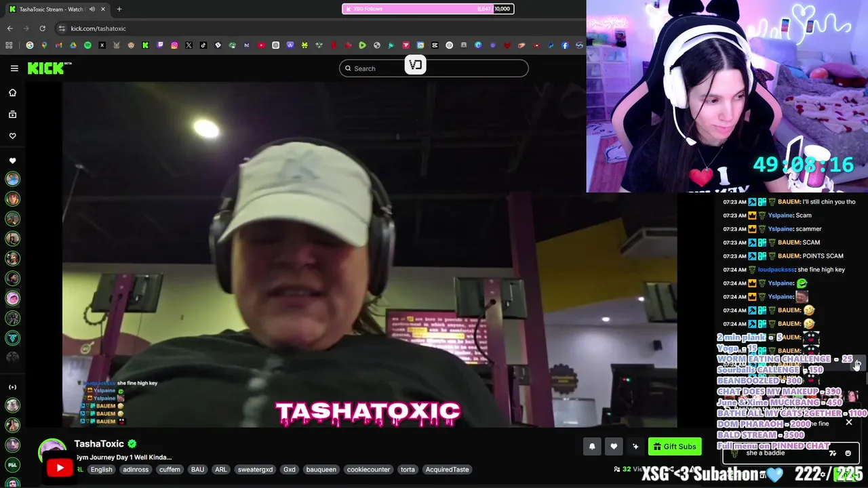Image resolution: width=868 pixels, height=488 pixels.
Task: Click BAUEM's POINTS SCAM message
Action: tap(823, 256)
